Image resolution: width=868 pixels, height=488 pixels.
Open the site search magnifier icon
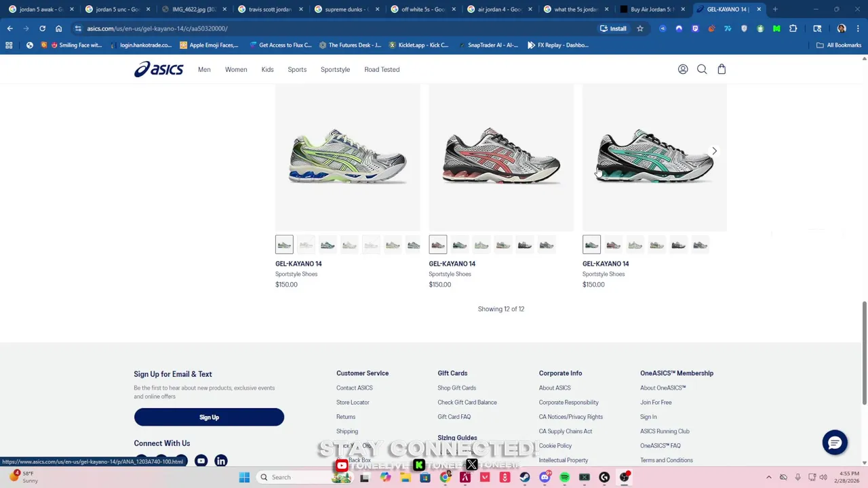[702, 69]
